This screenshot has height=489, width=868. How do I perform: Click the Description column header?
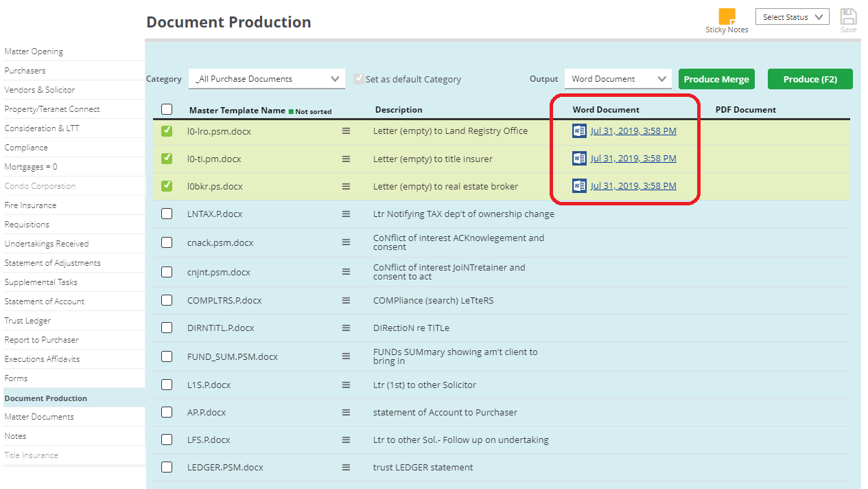399,110
